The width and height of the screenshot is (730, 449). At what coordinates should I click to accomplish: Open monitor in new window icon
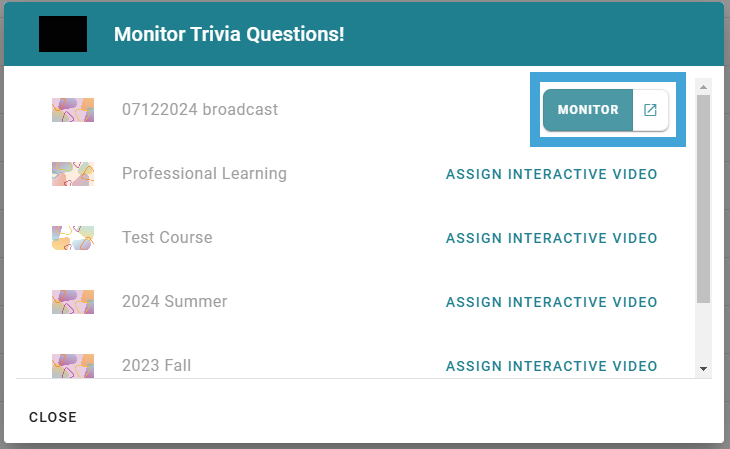tap(650, 110)
